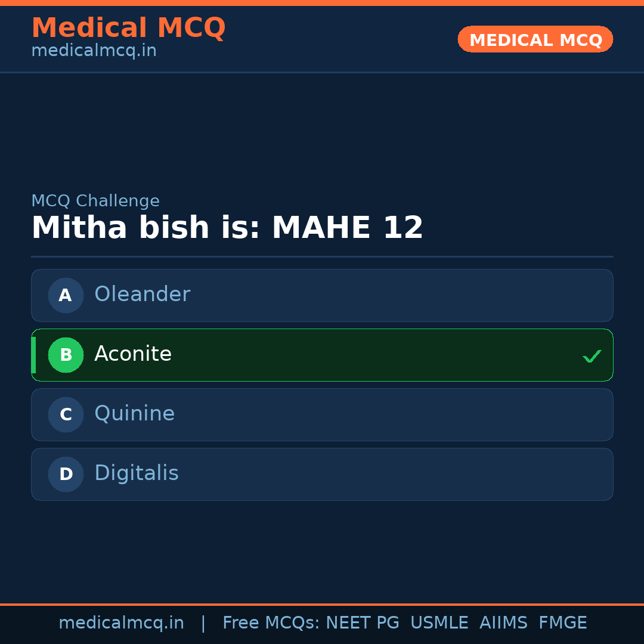
Task: Click the question title Mitha bish
Action: (227, 227)
